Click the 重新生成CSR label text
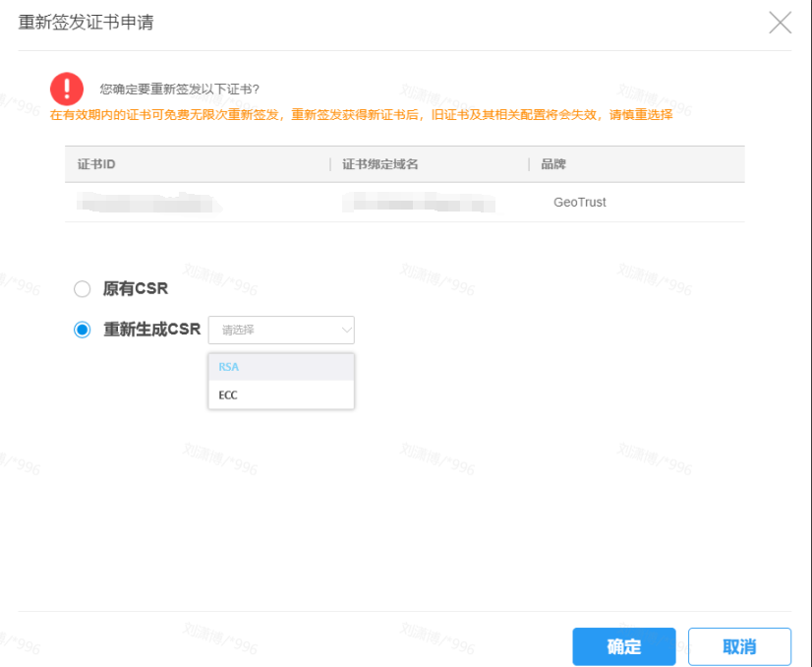The height and width of the screenshot is (667, 812). coord(151,330)
